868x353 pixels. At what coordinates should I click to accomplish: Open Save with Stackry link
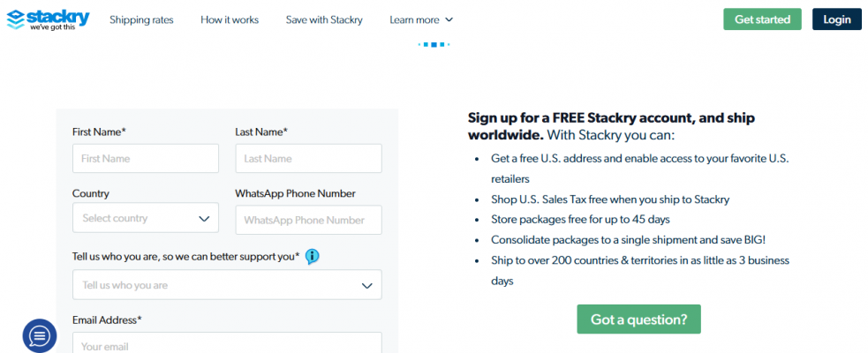coord(324,19)
